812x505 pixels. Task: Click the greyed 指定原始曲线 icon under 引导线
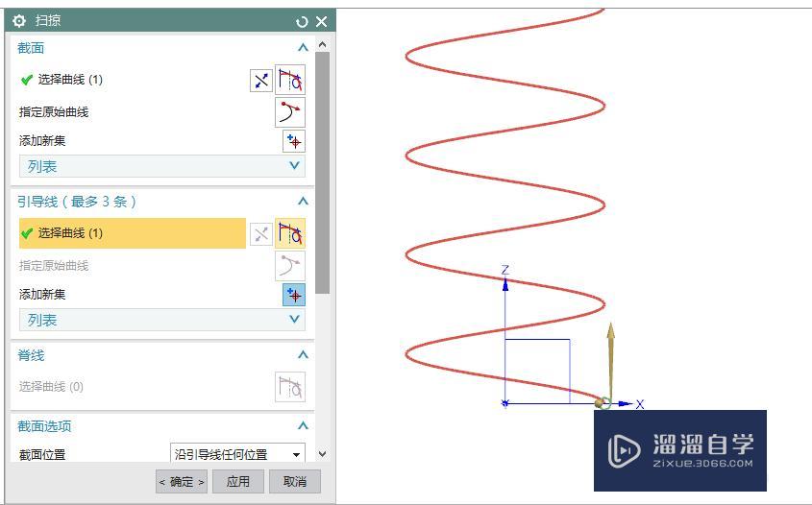[290, 266]
